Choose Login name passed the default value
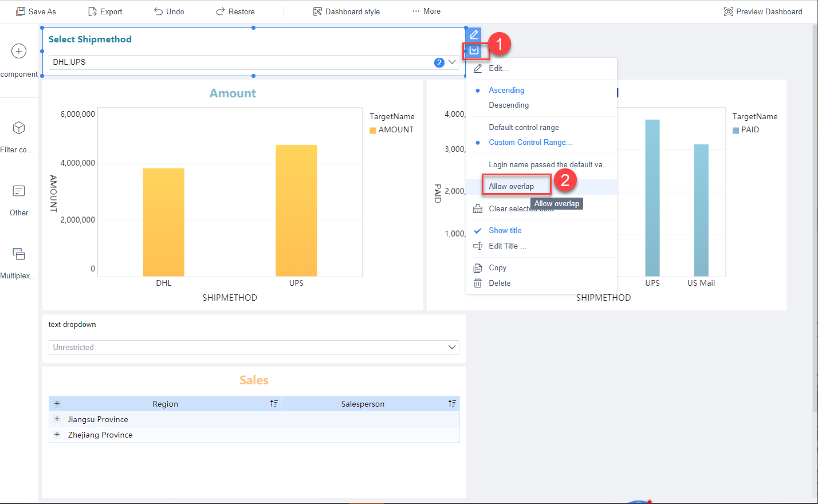 pyautogui.click(x=549, y=164)
